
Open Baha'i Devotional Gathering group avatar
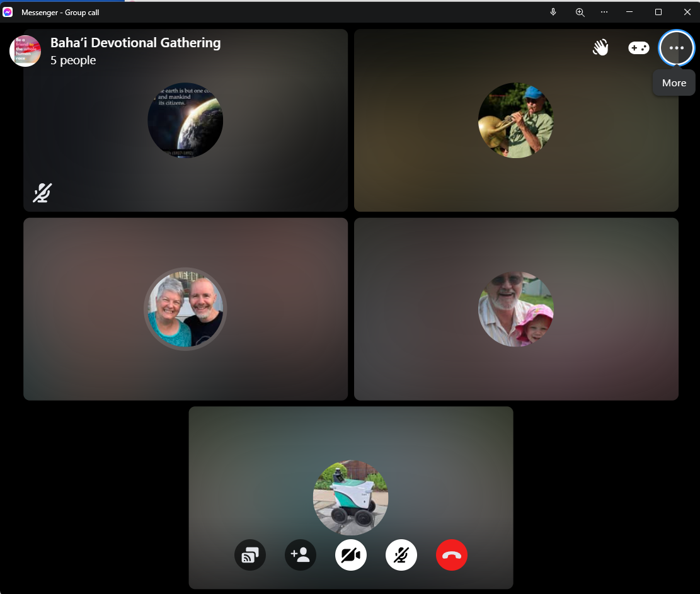25,51
